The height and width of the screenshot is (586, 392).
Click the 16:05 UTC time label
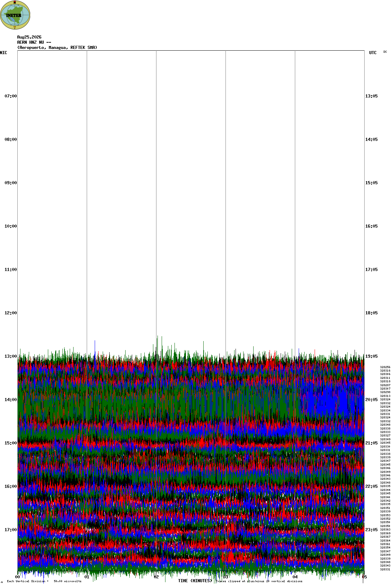click(372, 226)
